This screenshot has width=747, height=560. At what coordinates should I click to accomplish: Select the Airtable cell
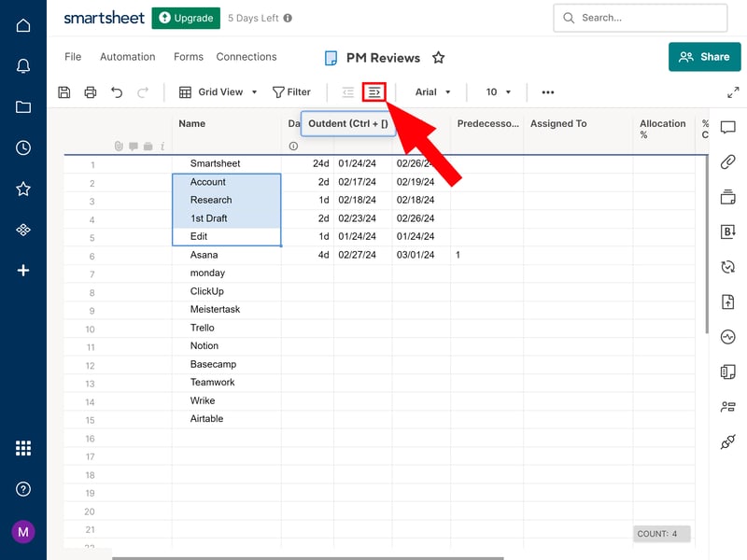click(x=226, y=419)
